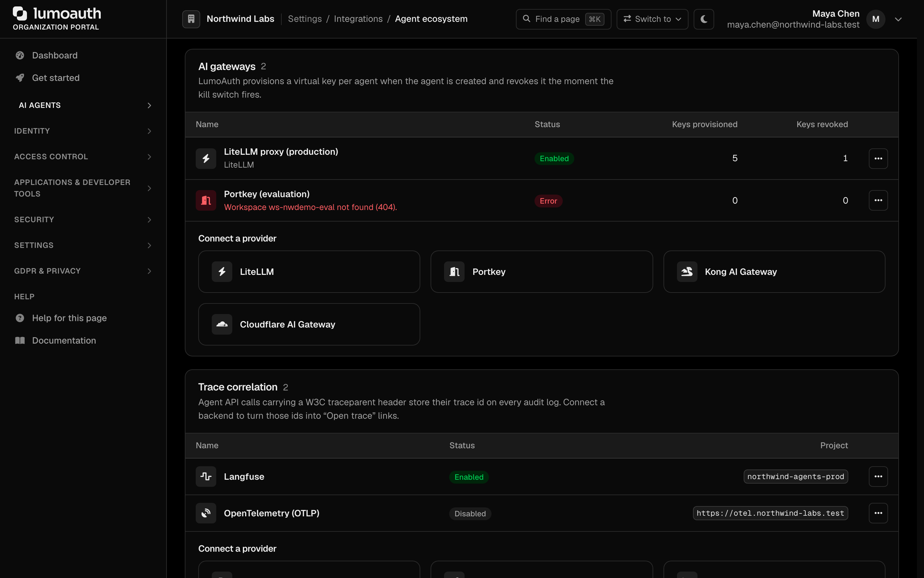
Task: Open actions menu for Langfuse row
Action: [878, 476]
